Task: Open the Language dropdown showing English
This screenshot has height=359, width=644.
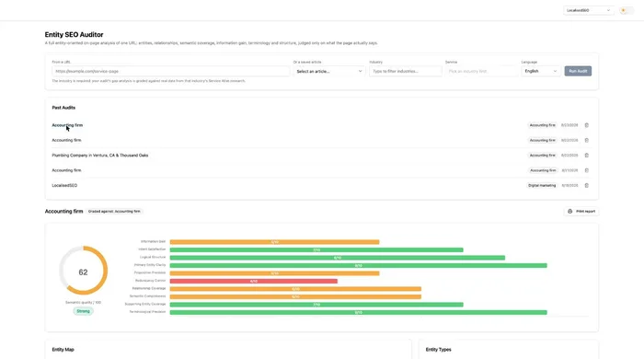Action: pos(541,71)
